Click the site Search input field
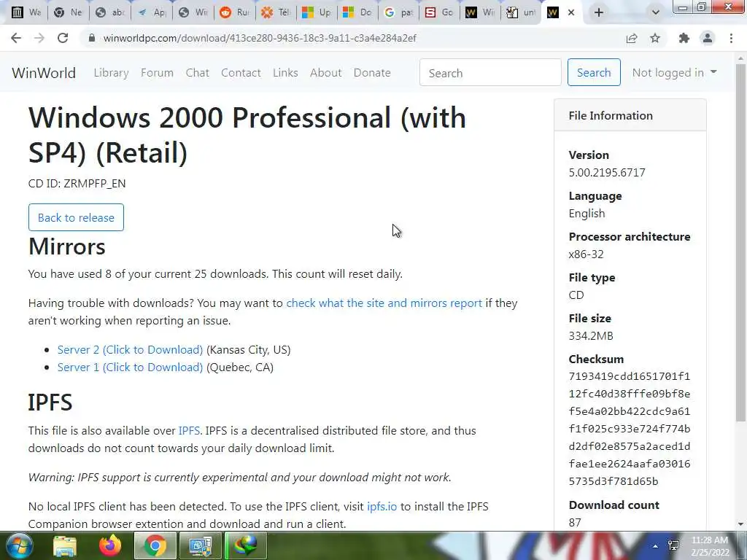Screen dimensions: 747x560 point(490,72)
